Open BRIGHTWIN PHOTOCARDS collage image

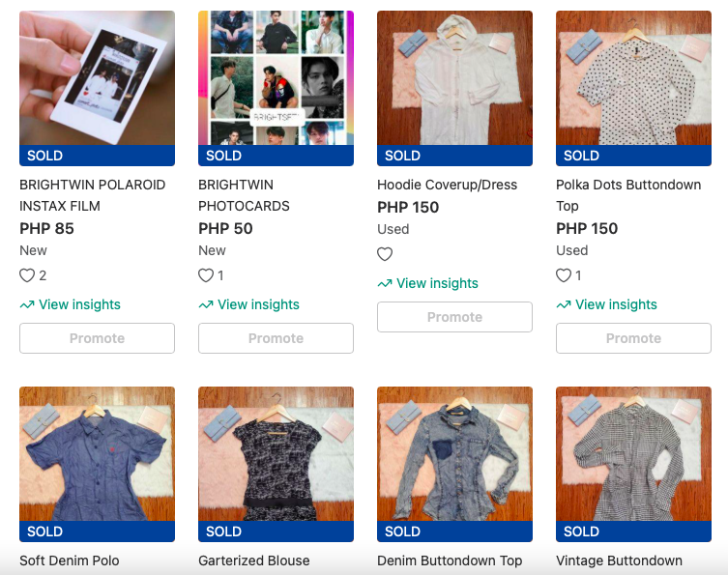(x=276, y=77)
